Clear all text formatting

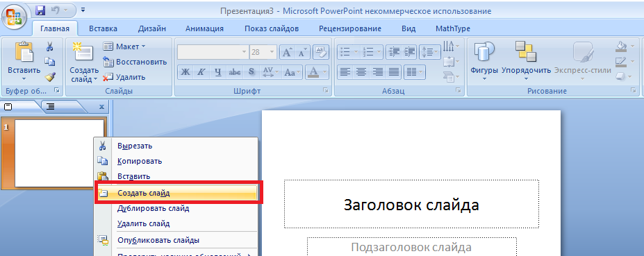(x=321, y=52)
